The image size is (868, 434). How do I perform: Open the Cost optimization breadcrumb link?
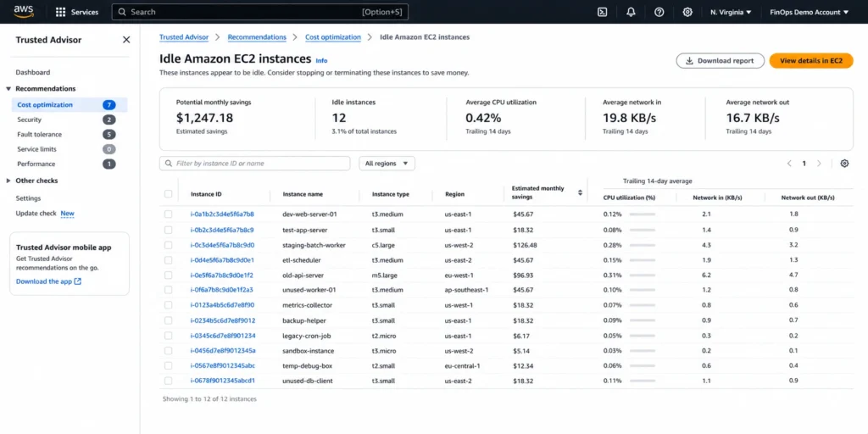pos(332,37)
